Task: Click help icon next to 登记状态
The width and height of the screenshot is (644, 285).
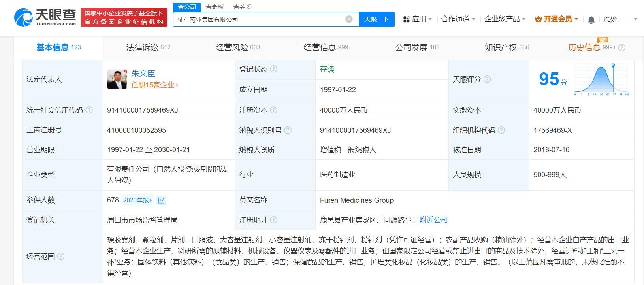Action: tap(273, 69)
